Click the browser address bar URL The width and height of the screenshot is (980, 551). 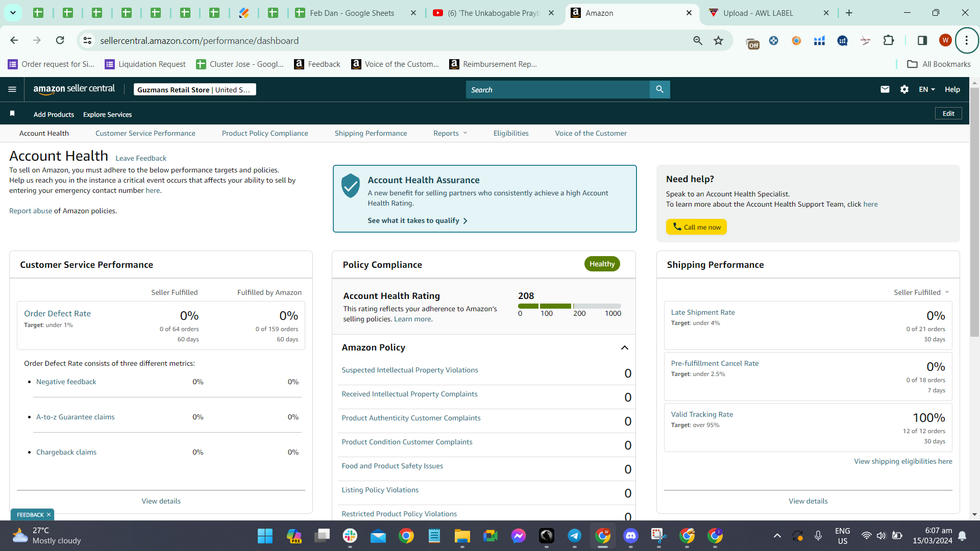point(200,40)
